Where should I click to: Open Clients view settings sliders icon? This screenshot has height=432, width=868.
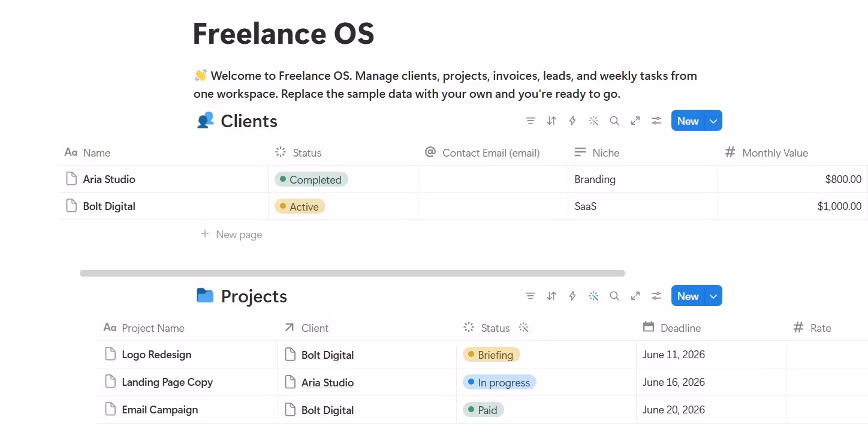[x=656, y=121]
